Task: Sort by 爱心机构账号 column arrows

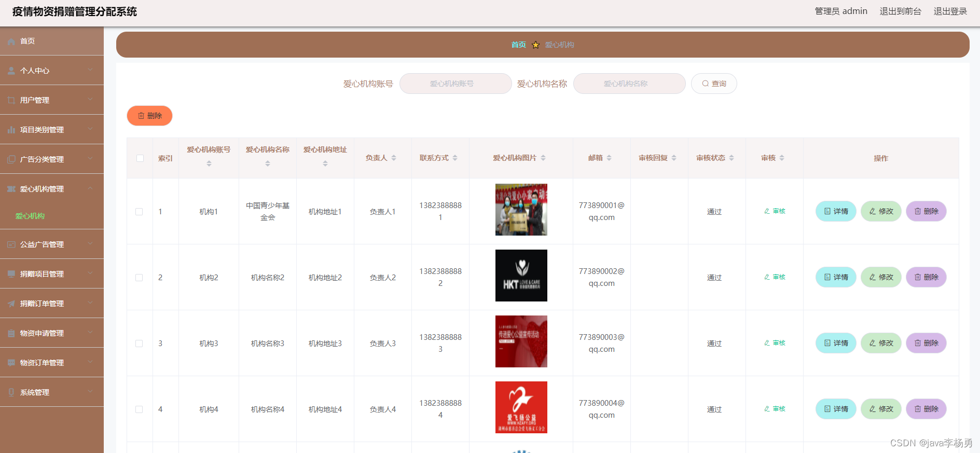Action: [x=209, y=163]
